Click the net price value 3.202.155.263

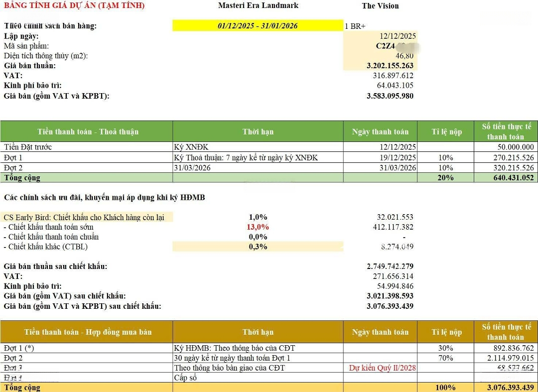click(x=390, y=66)
